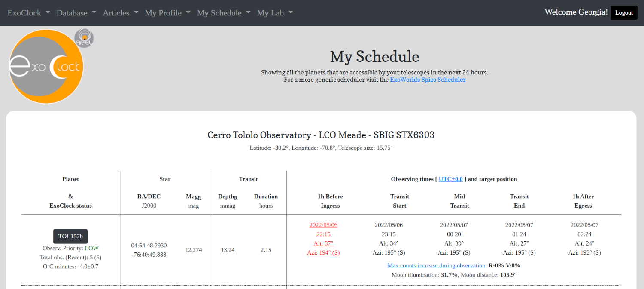Select the RA value 04:54:48.2930
The image size is (644, 289).
[149, 245]
